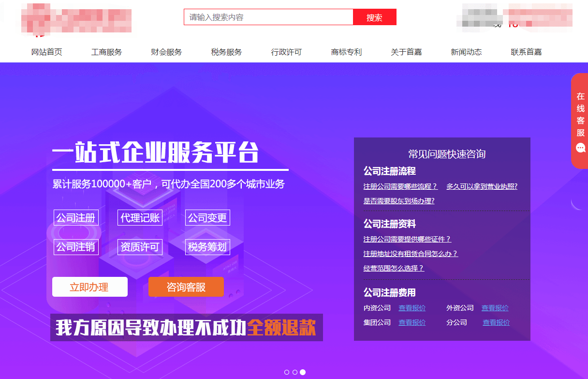This screenshot has width=588, height=379.
Task: Select the third carousel indicator dot
Action: [303, 372]
